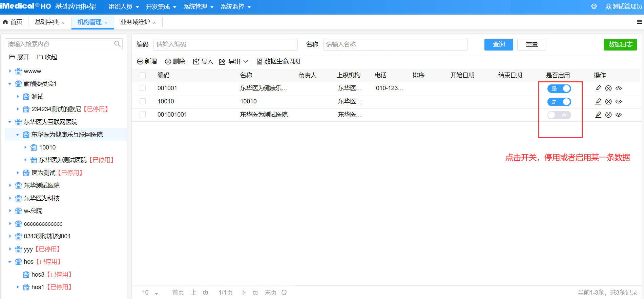Screen dimensions: 644x299
Task: Delete row 10010 using circle-x icon
Action: 608,101
